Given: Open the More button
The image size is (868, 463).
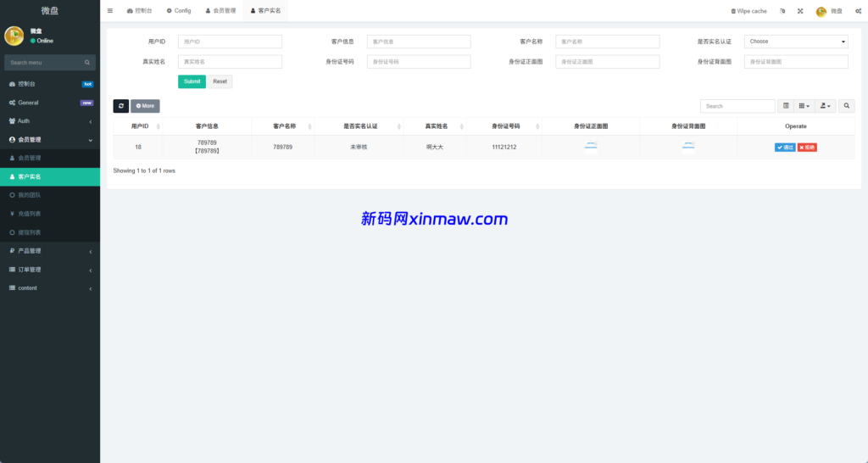Looking at the screenshot, I should (145, 106).
